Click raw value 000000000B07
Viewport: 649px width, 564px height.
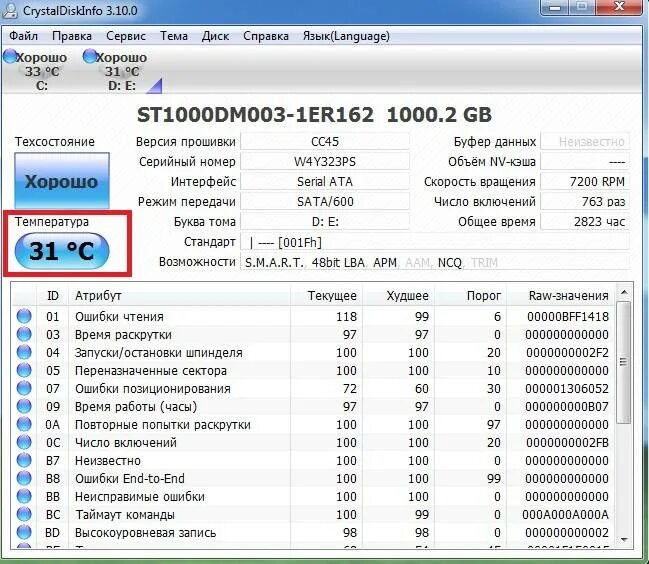click(567, 407)
